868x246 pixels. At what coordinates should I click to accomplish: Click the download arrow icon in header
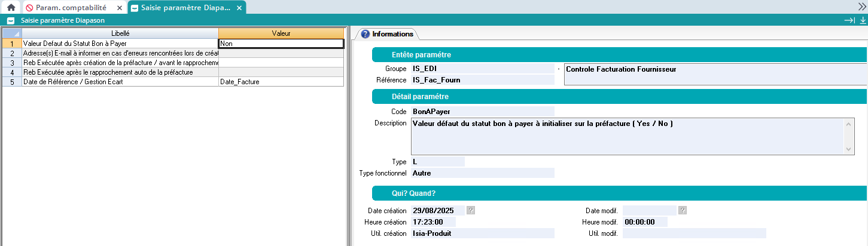(x=863, y=20)
